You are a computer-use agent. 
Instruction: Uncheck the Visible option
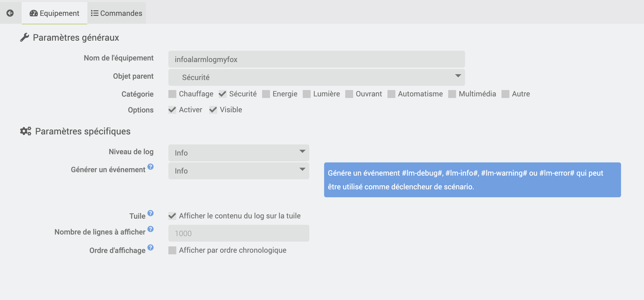pyautogui.click(x=213, y=110)
